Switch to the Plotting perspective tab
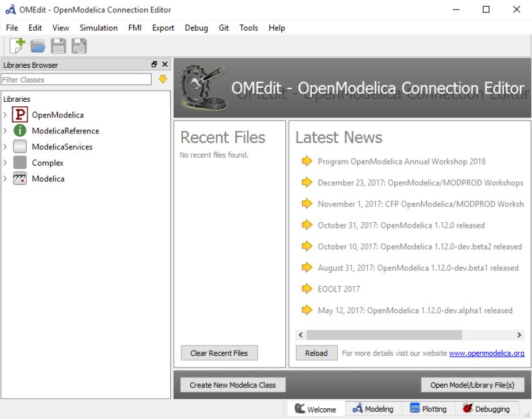The width and height of the screenshot is (532, 419). [x=428, y=409]
